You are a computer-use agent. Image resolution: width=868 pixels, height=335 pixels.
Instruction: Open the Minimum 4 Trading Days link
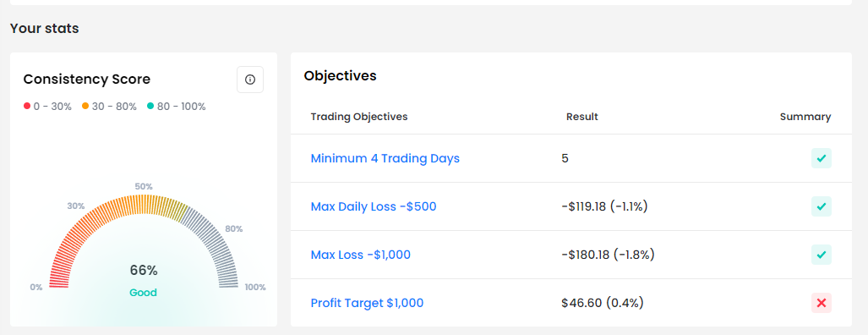pos(385,158)
